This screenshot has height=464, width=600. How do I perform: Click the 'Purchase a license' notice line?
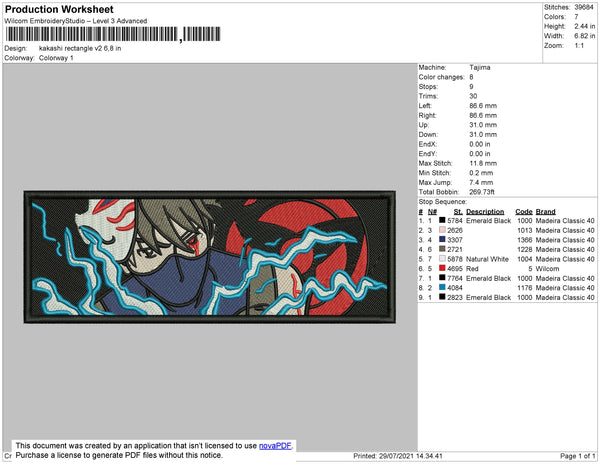(x=119, y=455)
